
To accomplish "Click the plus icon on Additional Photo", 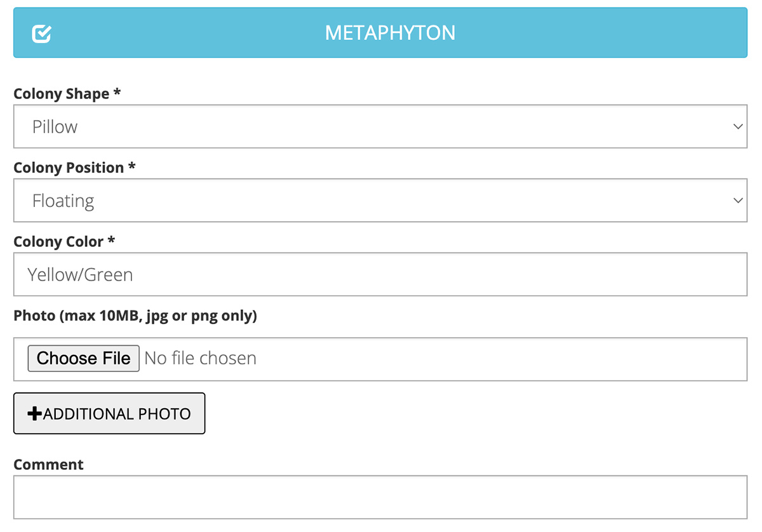I will point(34,414).
